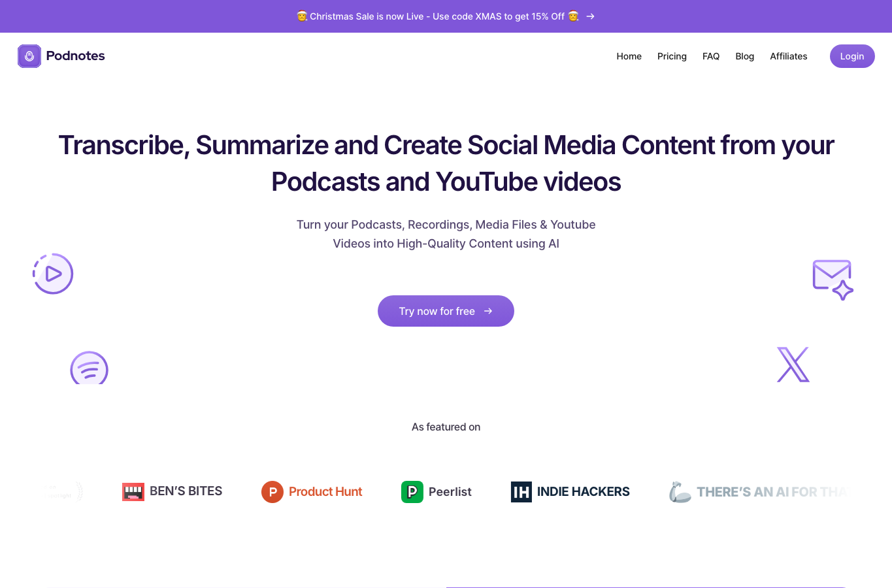Click the Podnotes microphone logo icon
892x588 pixels.
(x=29, y=56)
